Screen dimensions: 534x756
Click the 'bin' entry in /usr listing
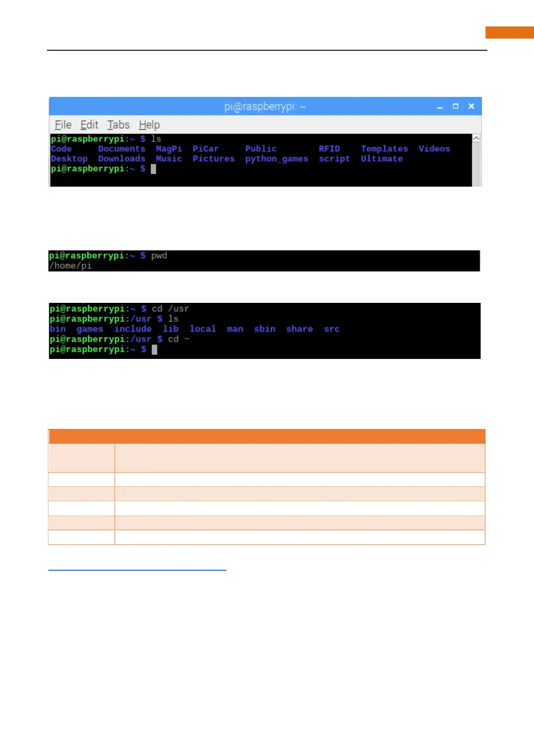point(57,329)
